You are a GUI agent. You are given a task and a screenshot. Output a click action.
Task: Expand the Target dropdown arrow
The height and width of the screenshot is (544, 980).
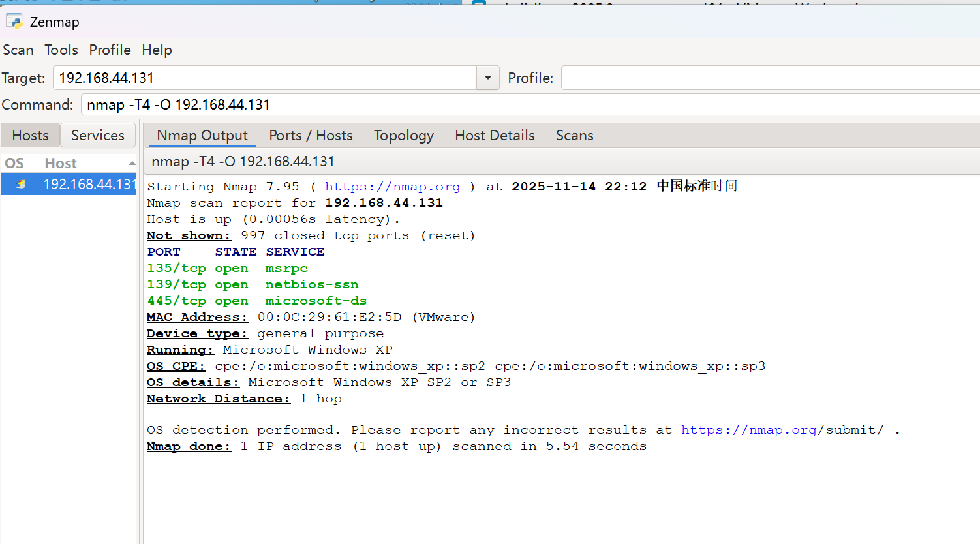pyautogui.click(x=487, y=78)
